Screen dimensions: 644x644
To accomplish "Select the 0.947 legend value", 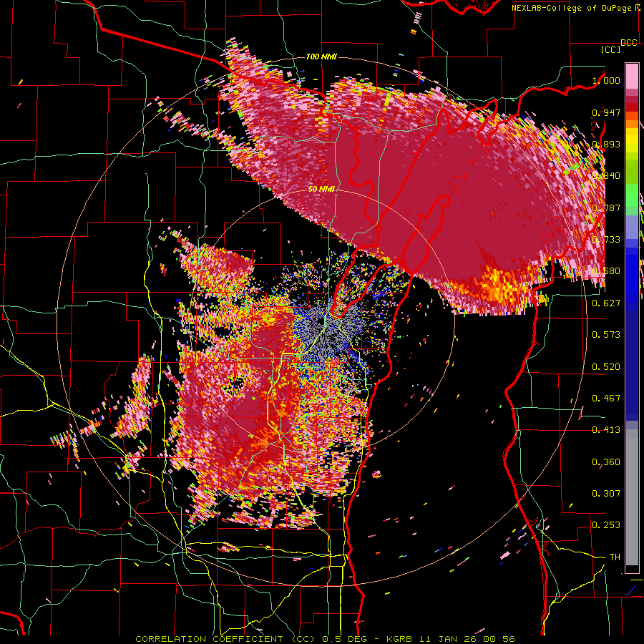I will 606,112.
